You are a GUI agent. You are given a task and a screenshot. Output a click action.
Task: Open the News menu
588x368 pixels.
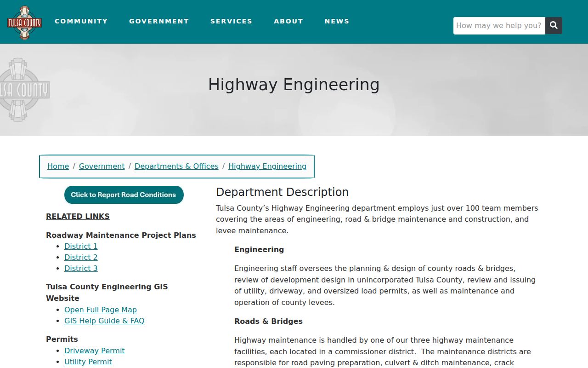337,21
